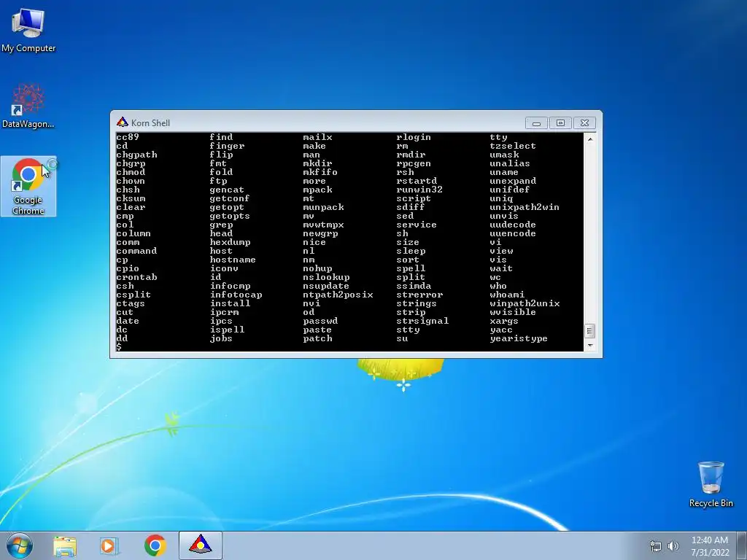747x560 pixels.
Task: Click the 'finger' command text
Action: (x=227, y=146)
